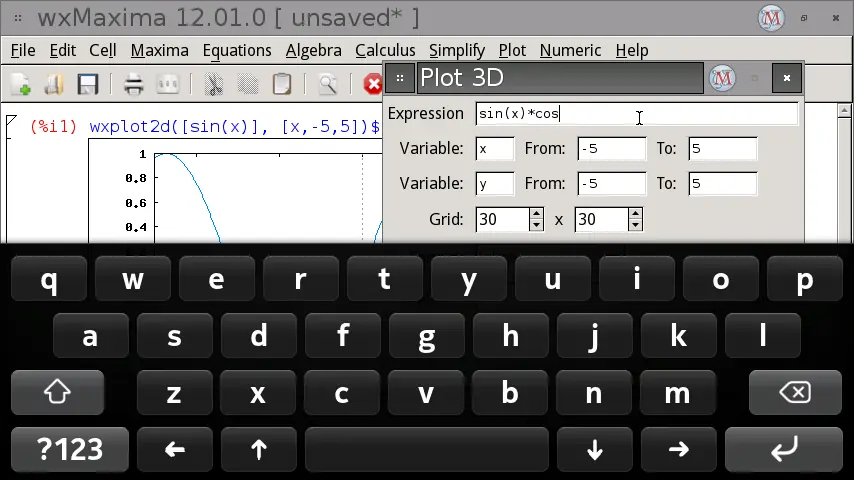Open the Equations menu

point(237,51)
